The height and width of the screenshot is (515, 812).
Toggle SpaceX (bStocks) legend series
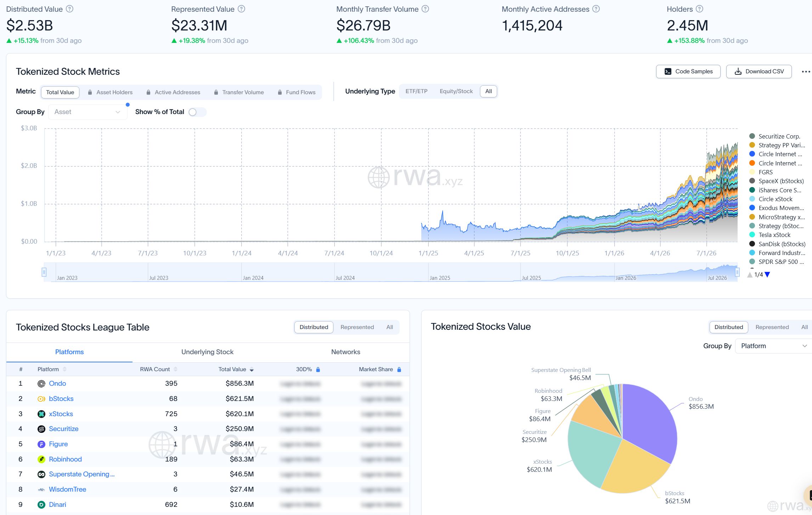[777, 181]
